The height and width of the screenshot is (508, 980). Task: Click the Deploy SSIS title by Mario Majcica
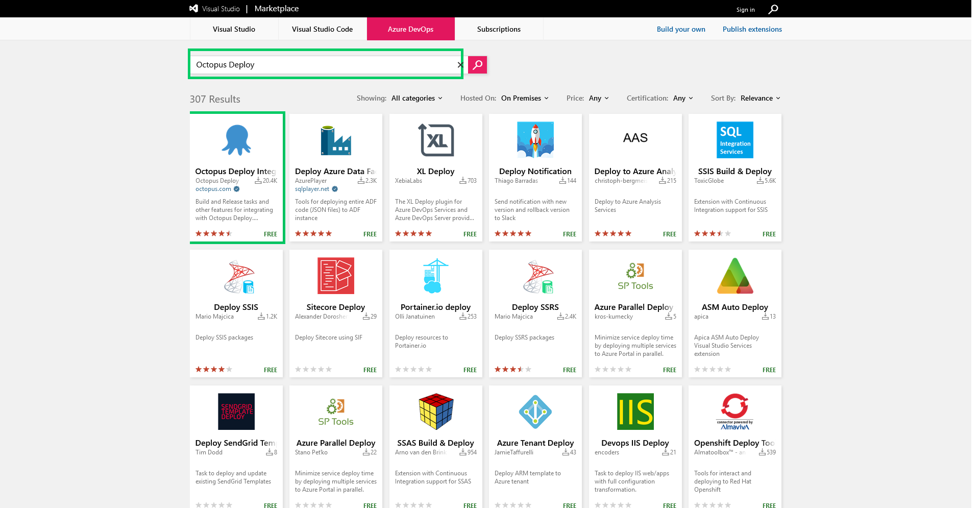(x=236, y=307)
